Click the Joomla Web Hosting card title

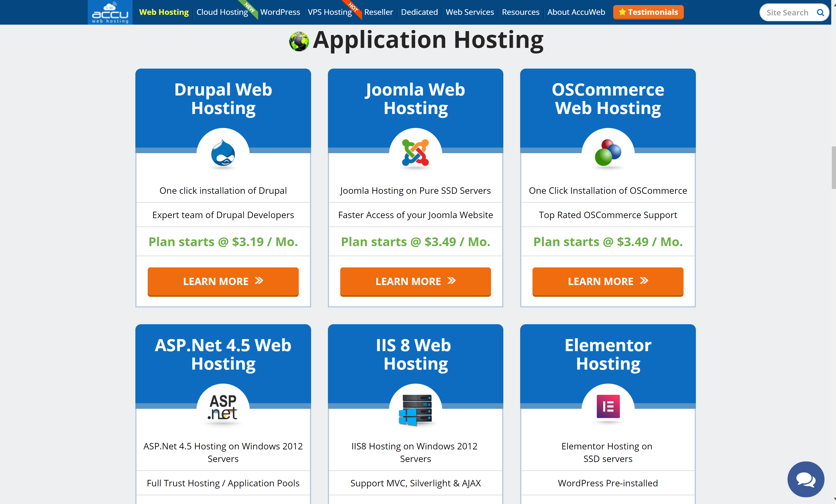point(415,99)
